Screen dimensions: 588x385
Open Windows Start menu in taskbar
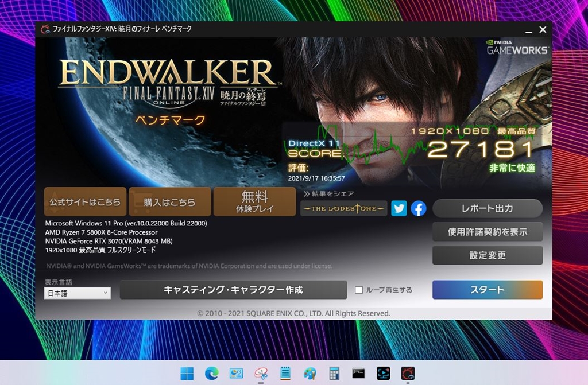(187, 374)
